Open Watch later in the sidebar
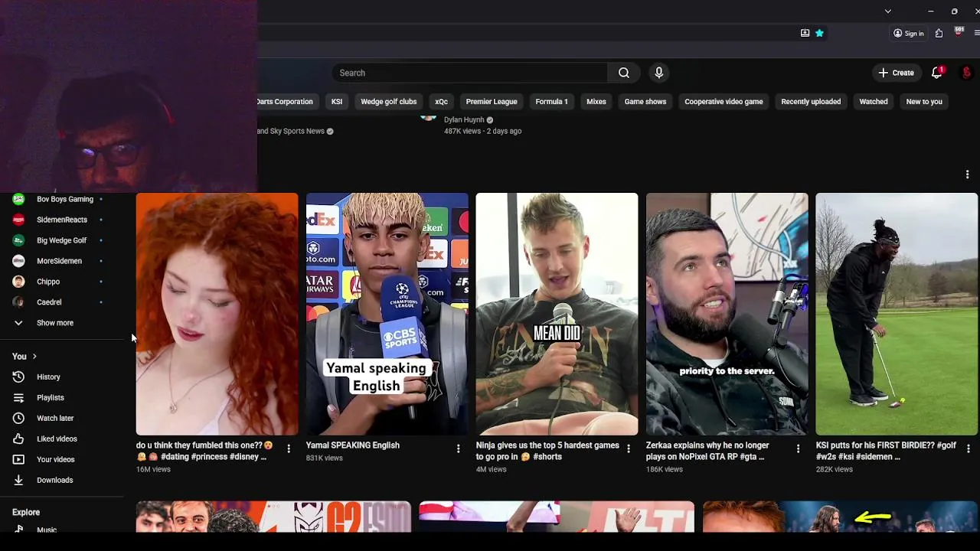980x551 pixels. click(x=62, y=419)
